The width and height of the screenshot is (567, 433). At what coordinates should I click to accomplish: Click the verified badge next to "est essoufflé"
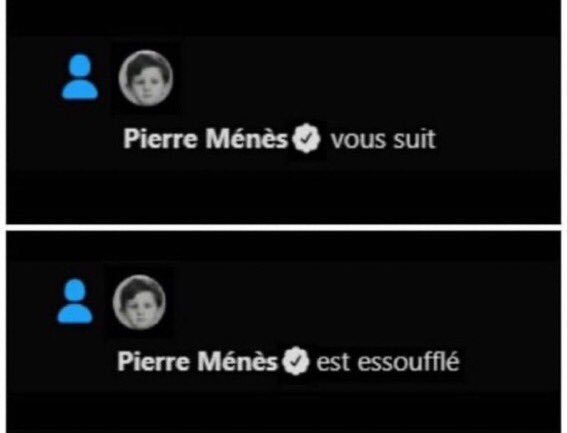pyautogui.click(x=296, y=361)
